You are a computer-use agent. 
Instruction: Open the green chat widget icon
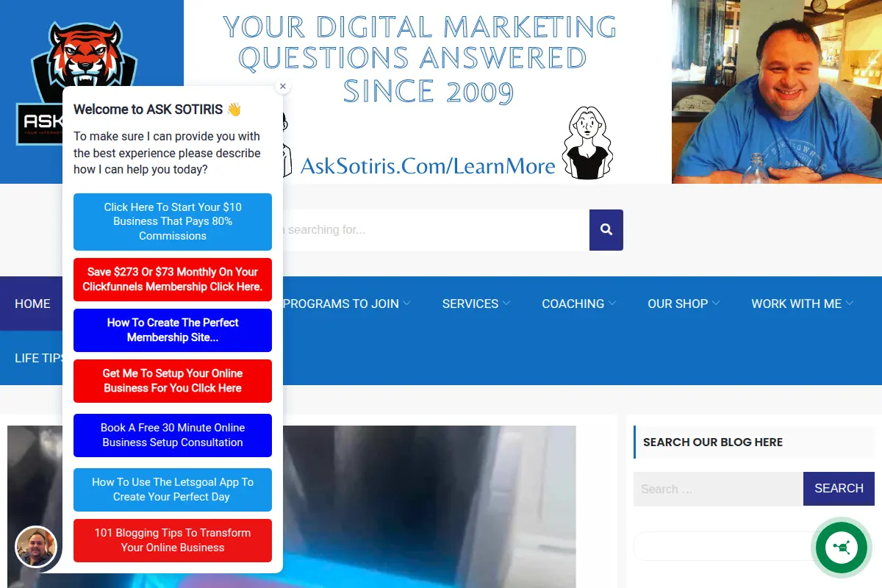[842, 547]
